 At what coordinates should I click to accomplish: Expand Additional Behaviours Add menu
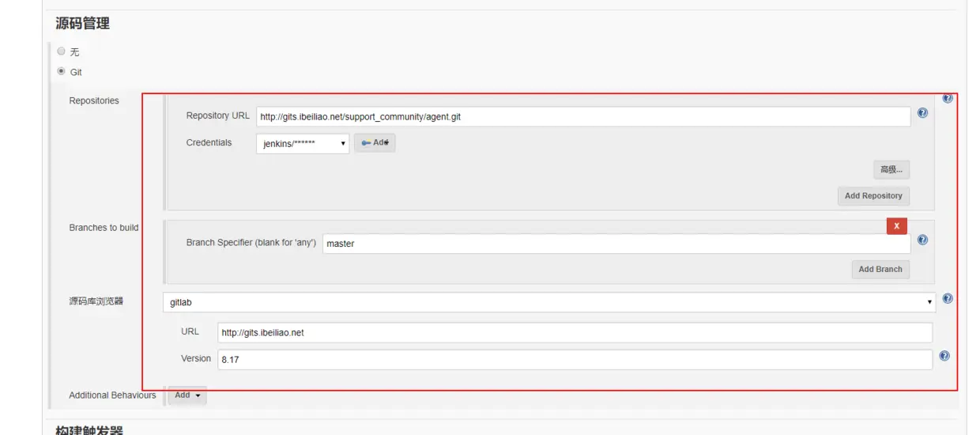(x=187, y=395)
